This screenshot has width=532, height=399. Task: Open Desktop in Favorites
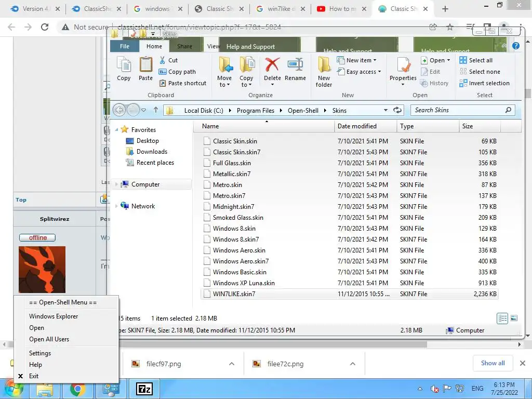(148, 140)
